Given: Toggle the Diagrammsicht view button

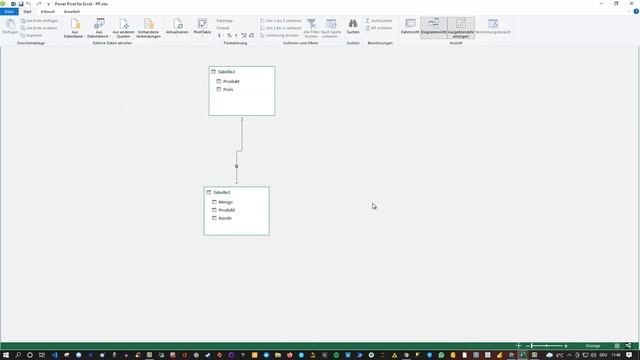Looking at the screenshot, I should 433,27.
